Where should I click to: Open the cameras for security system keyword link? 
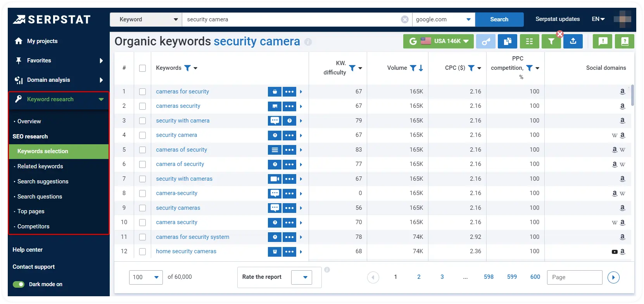click(193, 237)
